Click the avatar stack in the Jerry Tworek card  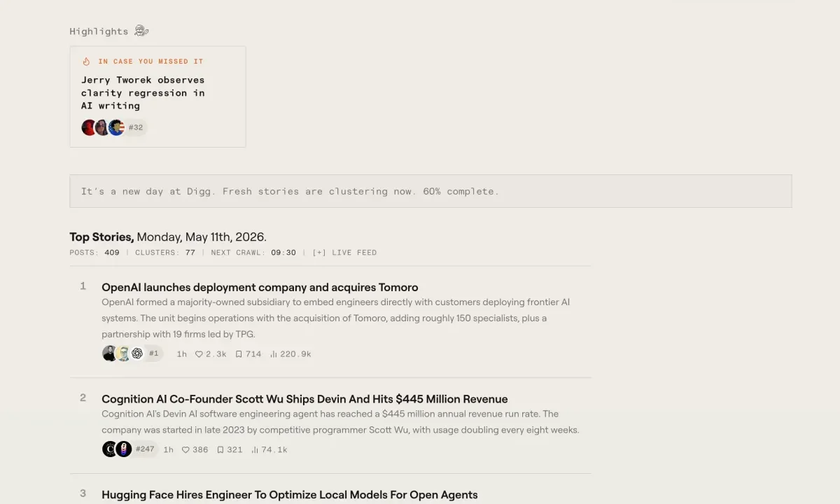pos(103,127)
